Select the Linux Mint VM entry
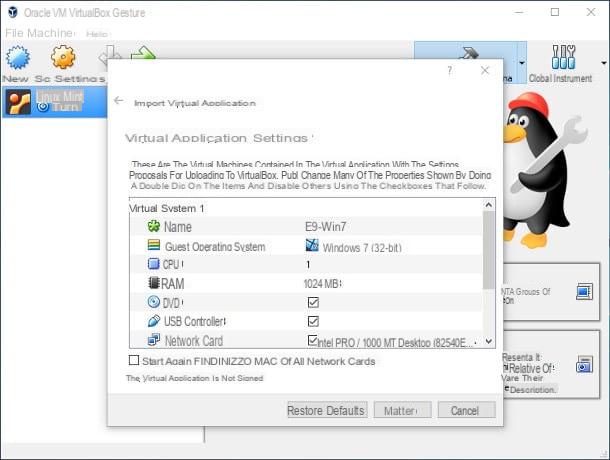Viewport: 610px width, 460px height. 54,102
